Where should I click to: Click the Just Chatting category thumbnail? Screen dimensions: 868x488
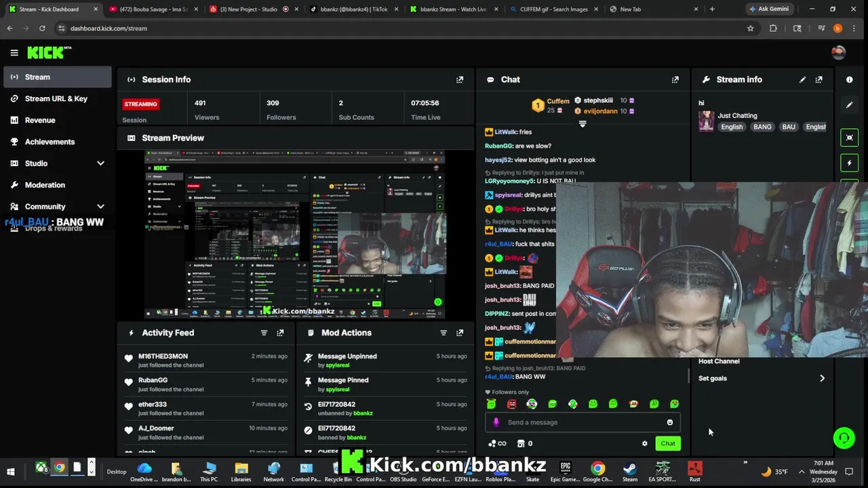(x=706, y=121)
